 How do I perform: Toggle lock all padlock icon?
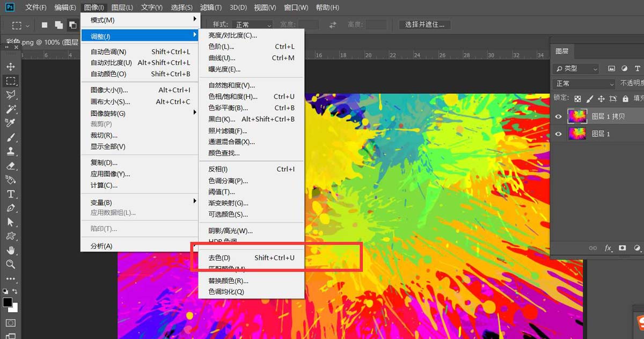click(x=625, y=99)
